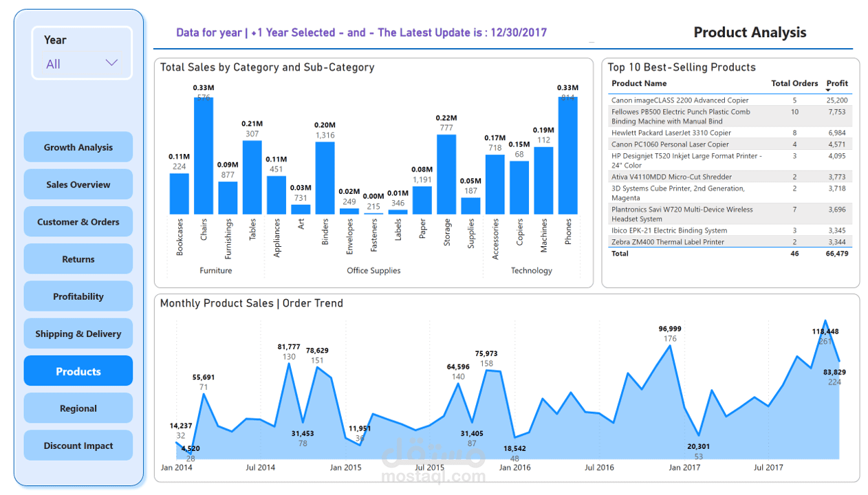Click the Top 10 Best-Selling Products title
This screenshot has height=495, width=868.
tap(682, 67)
